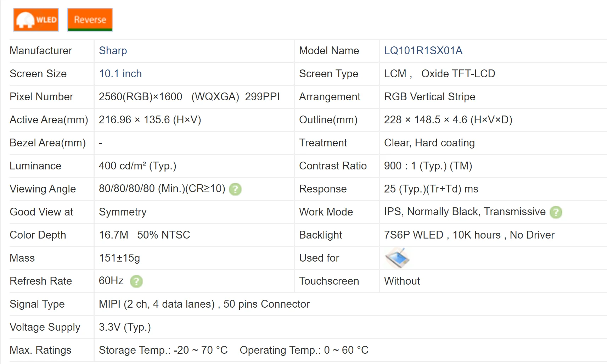Open the Sharp manufacturer link

[x=113, y=51]
